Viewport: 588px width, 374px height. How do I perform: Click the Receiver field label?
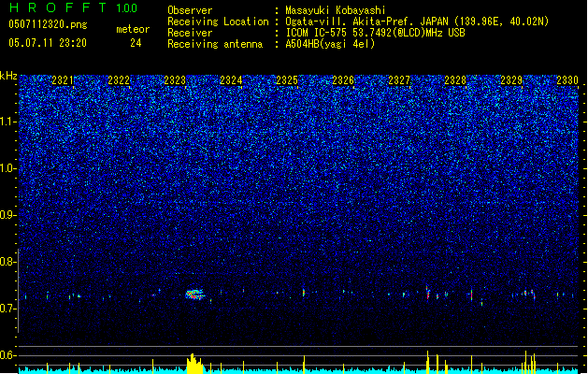190,33
